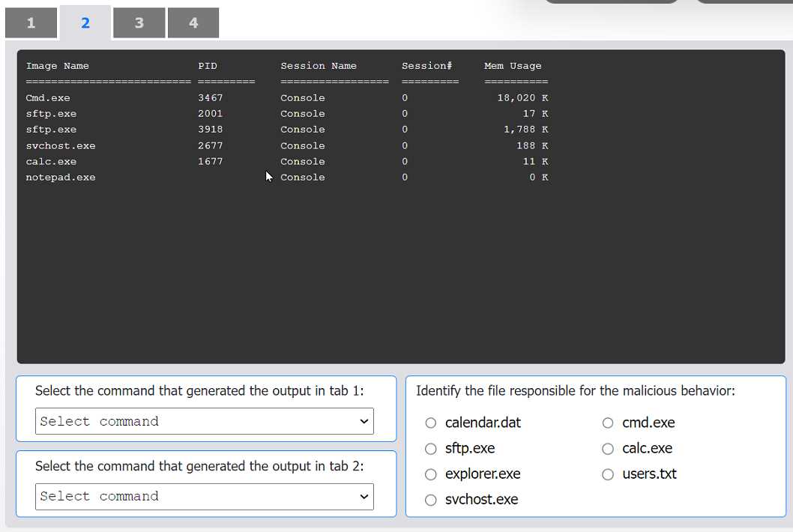793x532 pixels.
Task: Select calc.exe as the malicious file
Action: [x=608, y=448]
